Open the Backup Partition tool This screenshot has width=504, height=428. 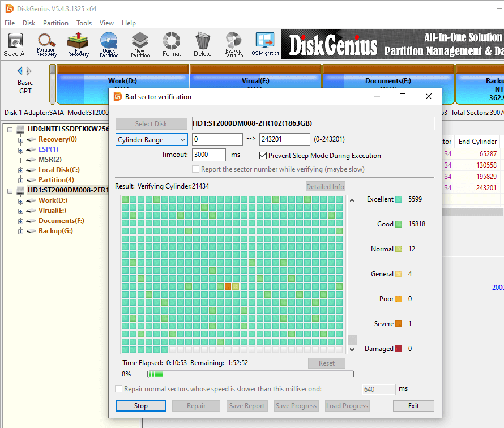click(x=233, y=44)
